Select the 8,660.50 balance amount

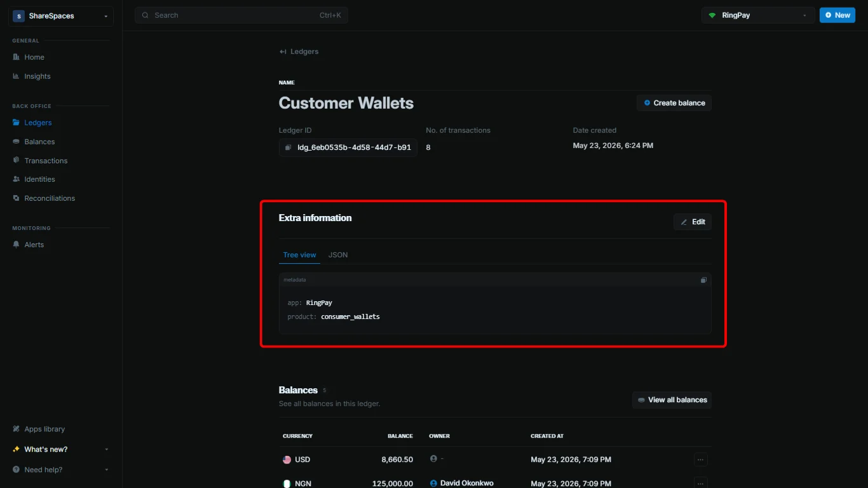click(397, 459)
